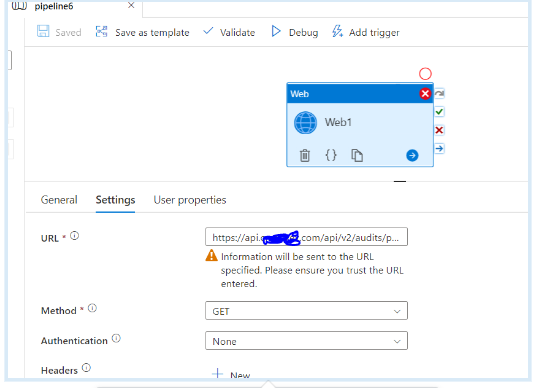Delete the Web1 activity via trash icon
This screenshot has height=388, width=537.
coord(304,155)
